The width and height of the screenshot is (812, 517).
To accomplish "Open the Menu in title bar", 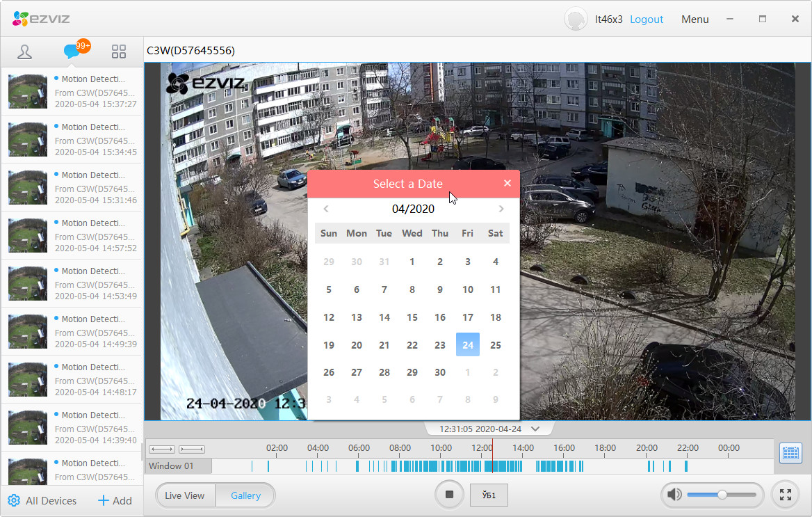I will coord(695,19).
